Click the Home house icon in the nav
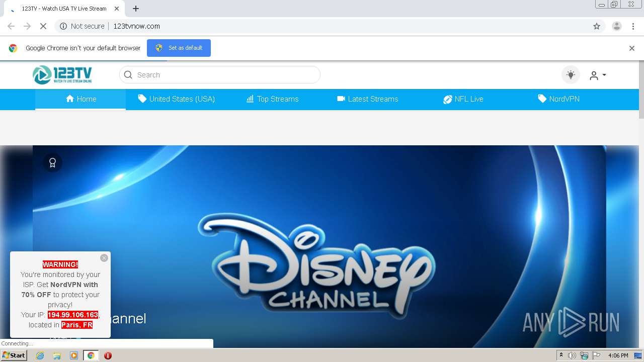 coord(70,99)
